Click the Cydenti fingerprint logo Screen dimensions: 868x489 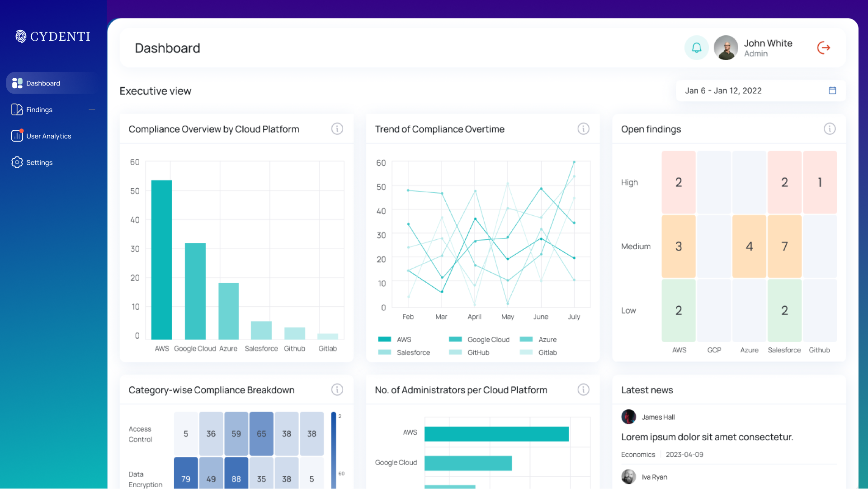click(21, 36)
